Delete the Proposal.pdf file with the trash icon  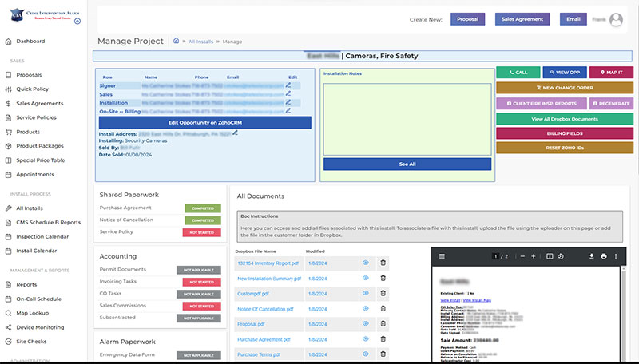(383, 324)
